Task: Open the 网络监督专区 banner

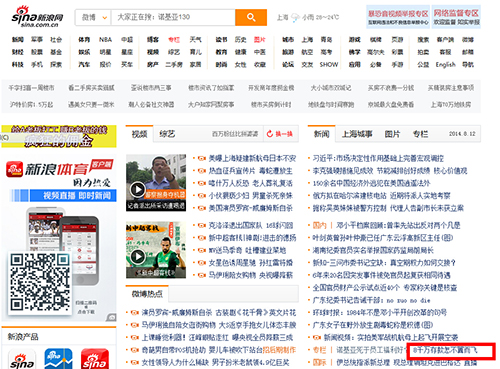Action: click(x=456, y=17)
